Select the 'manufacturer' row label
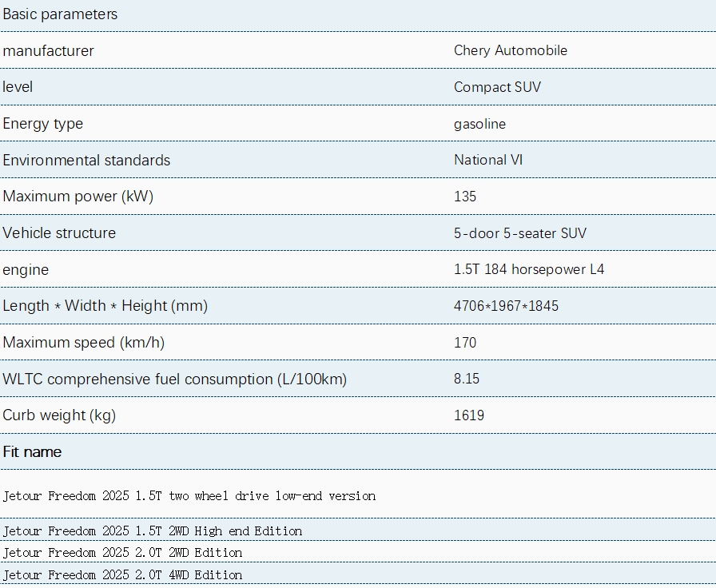The image size is (716, 588). (49, 50)
